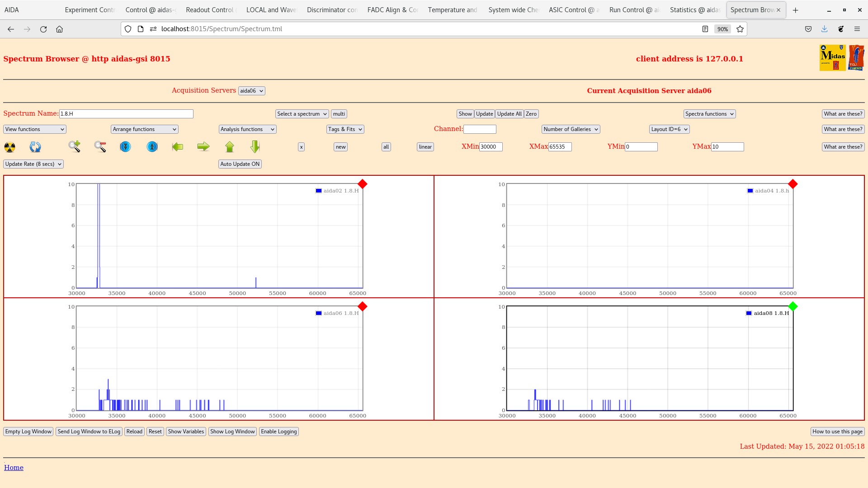Click the green up arrow icon

coord(230,147)
